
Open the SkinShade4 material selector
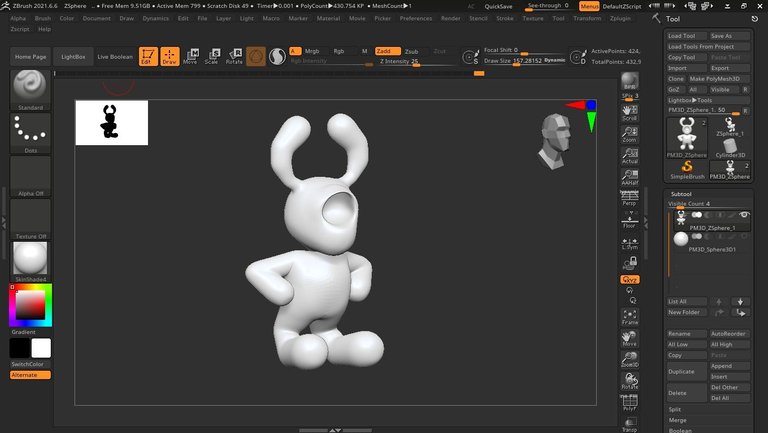coord(30,262)
